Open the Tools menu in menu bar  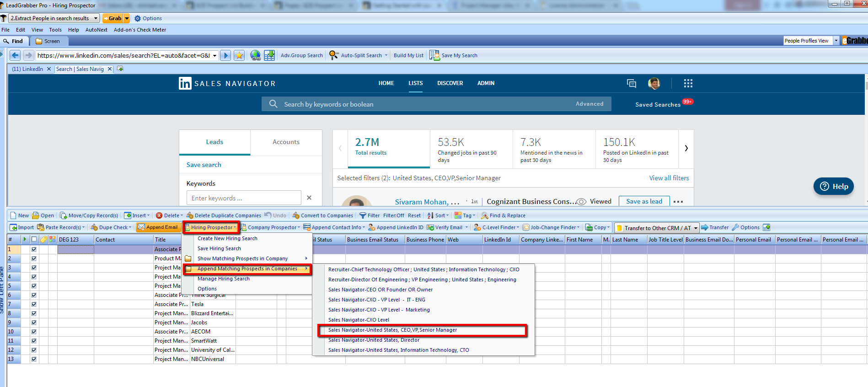click(x=55, y=30)
